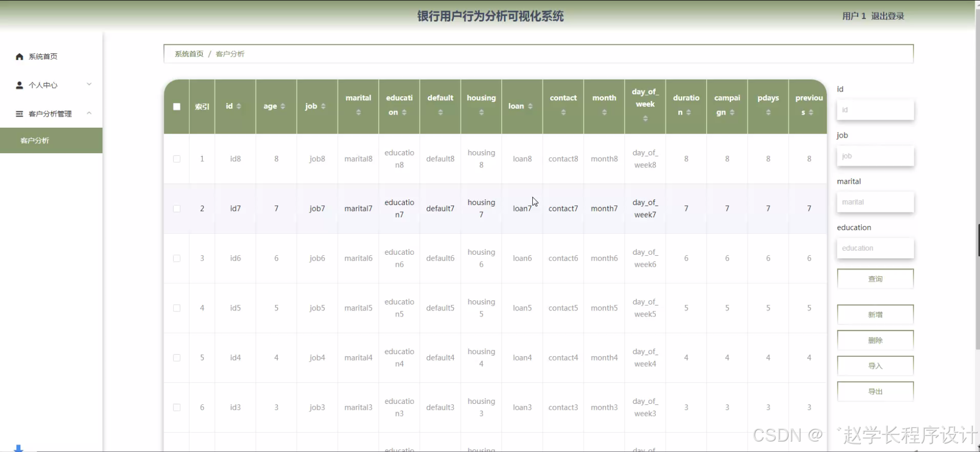The image size is (980, 452).
Task: Click the cell reading job8
Action: click(317, 159)
